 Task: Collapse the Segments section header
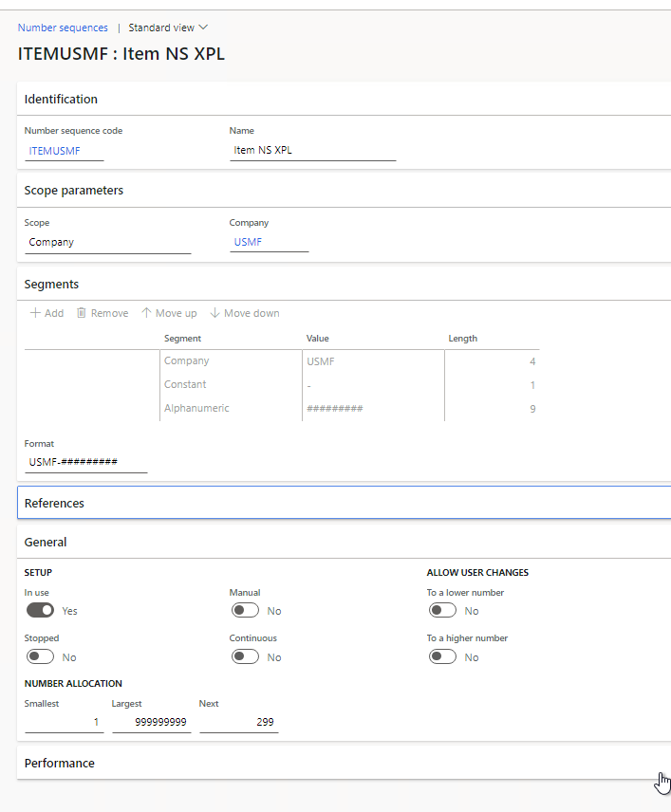click(345, 285)
